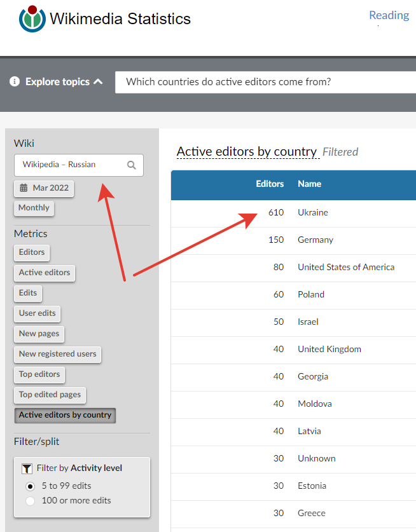Select the 100 or more edits option
This screenshot has width=416, height=532.
[x=31, y=501]
